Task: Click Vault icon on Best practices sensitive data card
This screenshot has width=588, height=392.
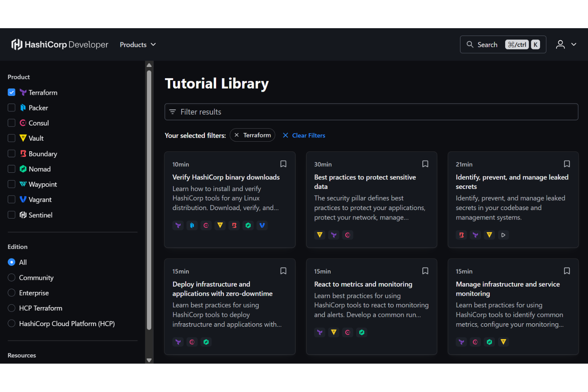Action: tap(320, 235)
